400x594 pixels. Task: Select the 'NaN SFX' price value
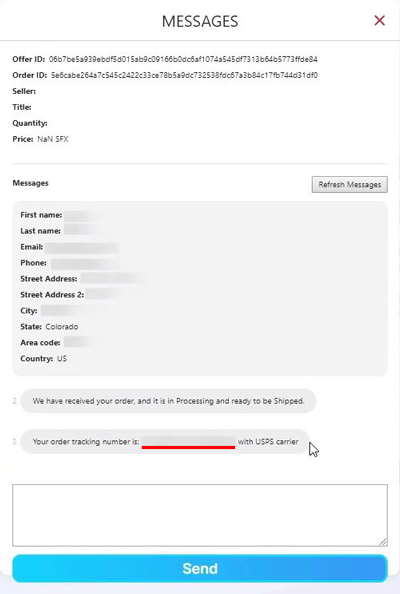[x=53, y=139]
